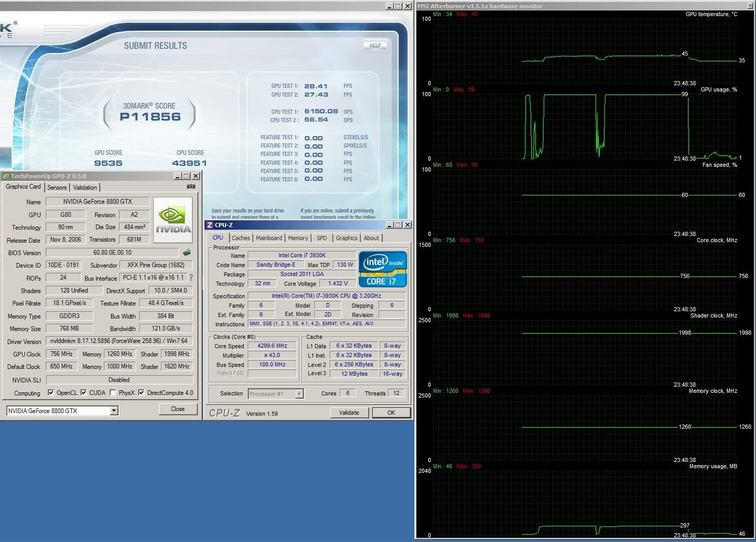
Task: Switch to the Memory tab in CPU-Z
Action: [298, 238]
